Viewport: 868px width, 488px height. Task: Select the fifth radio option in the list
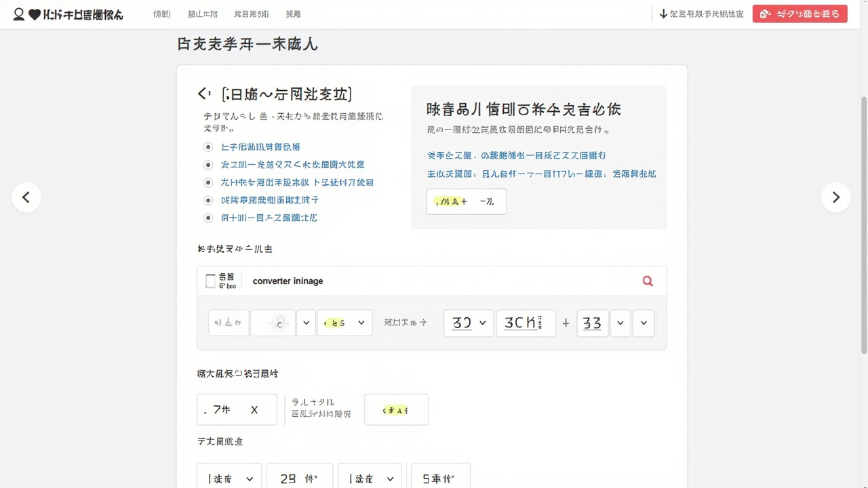pyautogui.click(x=208, y=218)
